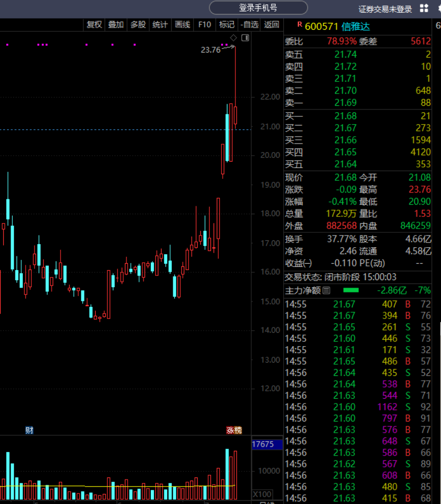This screenshot has width=441, height=504.
Task: Click the 最高 23.76 value
Action: (x=420, y=190)
